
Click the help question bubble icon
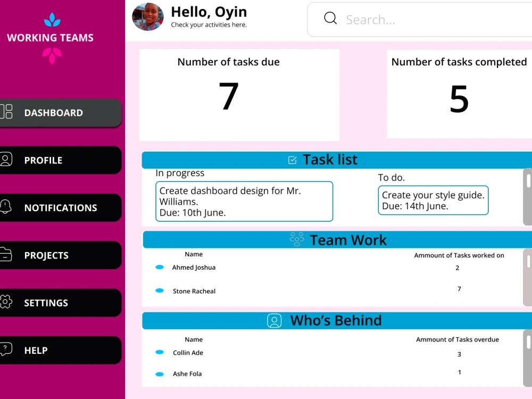pos(6,349)
